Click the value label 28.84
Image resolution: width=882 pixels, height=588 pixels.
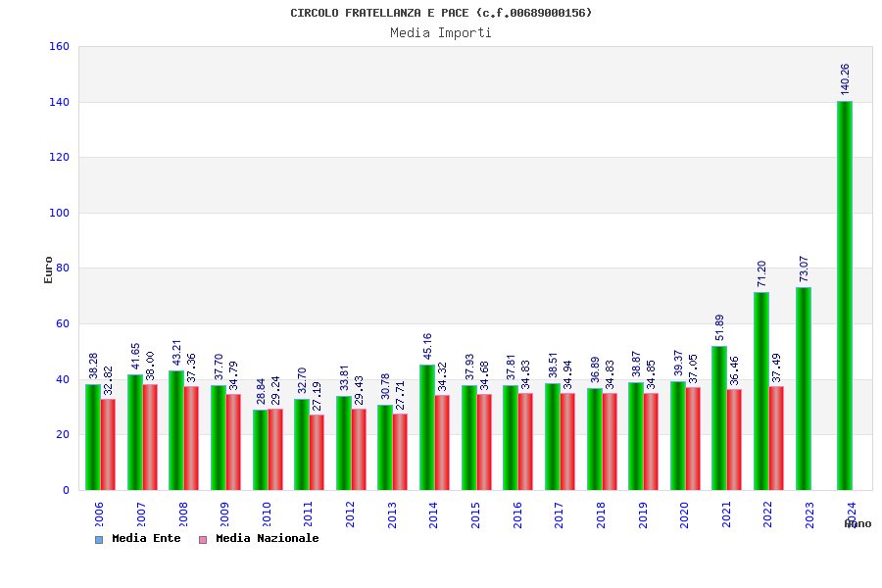click(x=261, y=391)
